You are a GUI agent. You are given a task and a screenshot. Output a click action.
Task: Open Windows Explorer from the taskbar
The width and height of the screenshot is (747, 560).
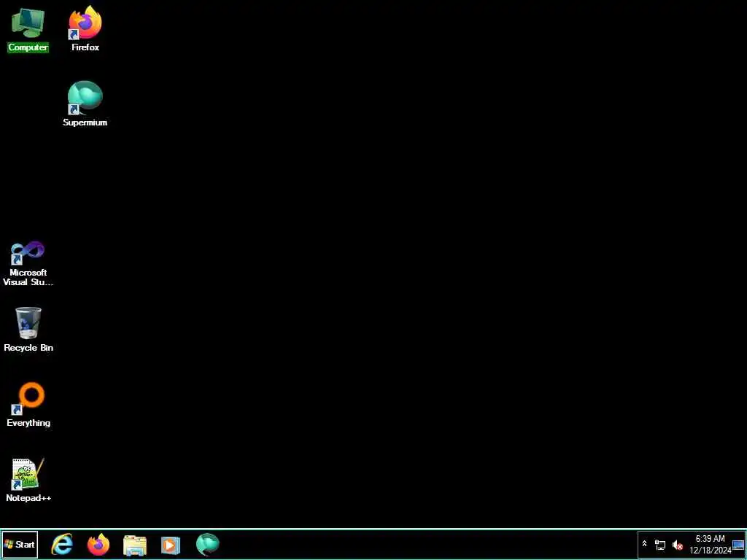click(x=135, y=545)
